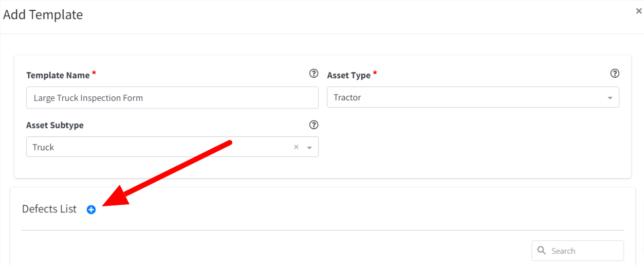Focus the defects Search field

coord(578,251)
